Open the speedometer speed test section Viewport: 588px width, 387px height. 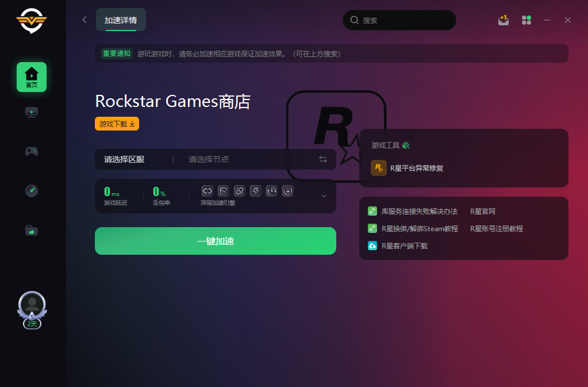click(32, 191)
